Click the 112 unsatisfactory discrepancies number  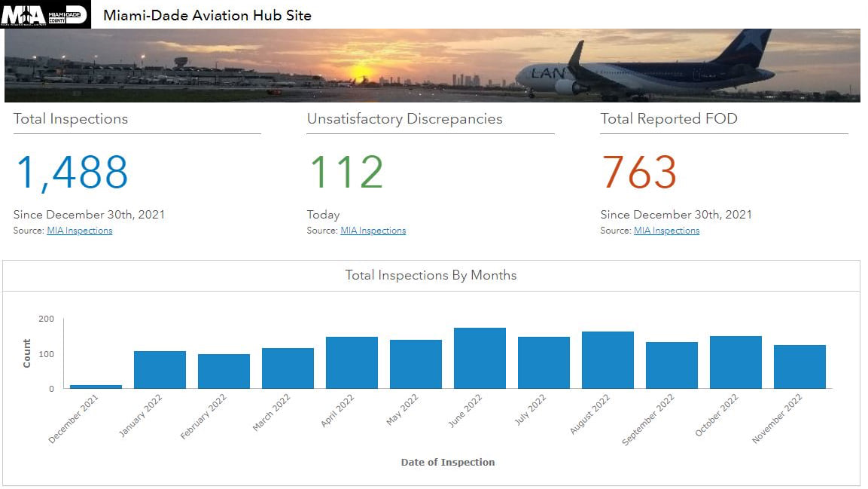click(x=346, y=173)
